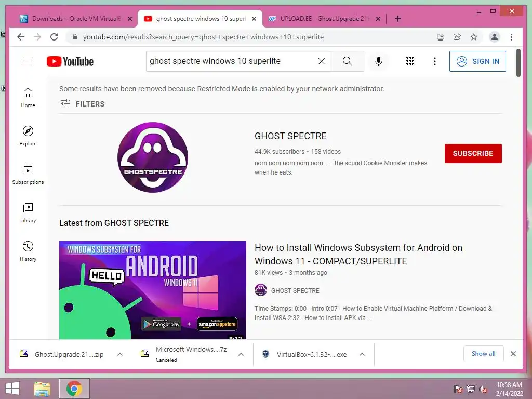Open the muted volume tray icon
Image resolution: width=532 pixels, height=399 pixels.
point(483,389)
